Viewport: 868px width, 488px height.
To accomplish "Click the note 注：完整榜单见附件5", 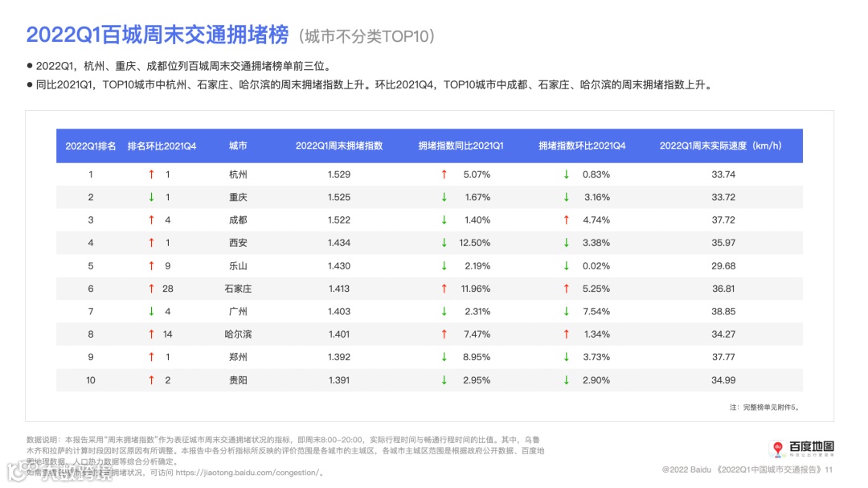I will (x=765, y=407).
